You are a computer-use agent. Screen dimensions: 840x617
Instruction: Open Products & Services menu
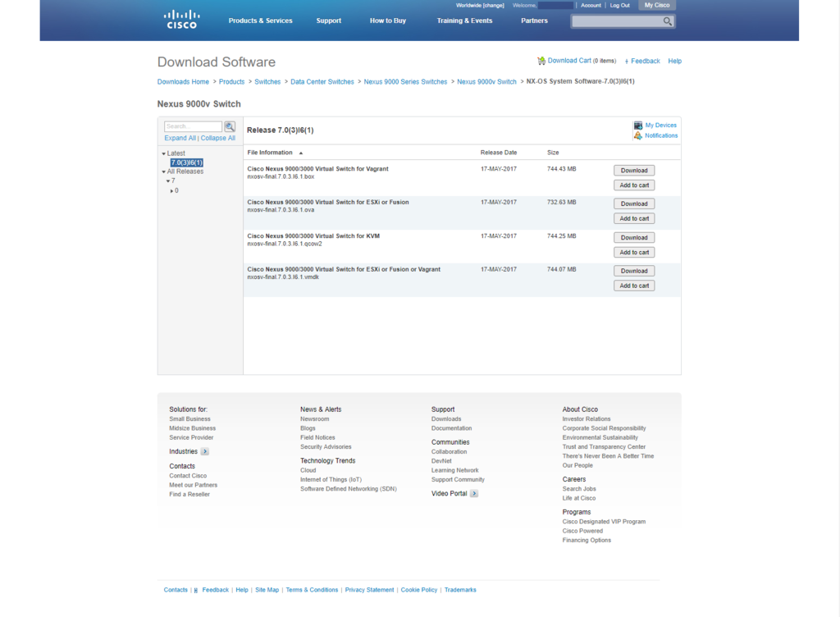(x=260, y=21)
